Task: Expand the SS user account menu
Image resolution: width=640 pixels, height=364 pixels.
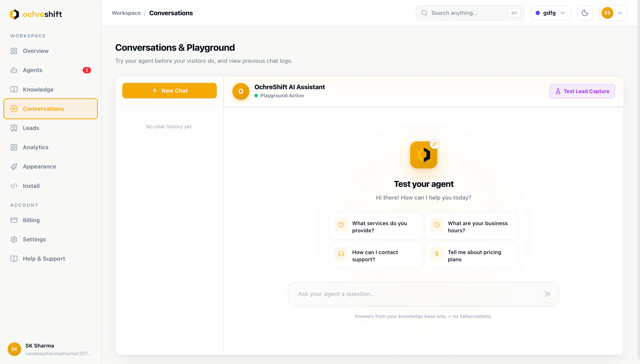Action: click(613, 13)
